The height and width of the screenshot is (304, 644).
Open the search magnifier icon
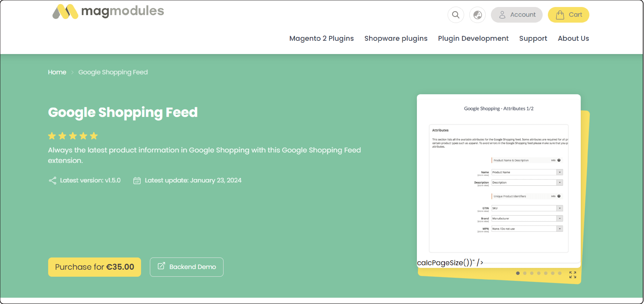[456, 15]
